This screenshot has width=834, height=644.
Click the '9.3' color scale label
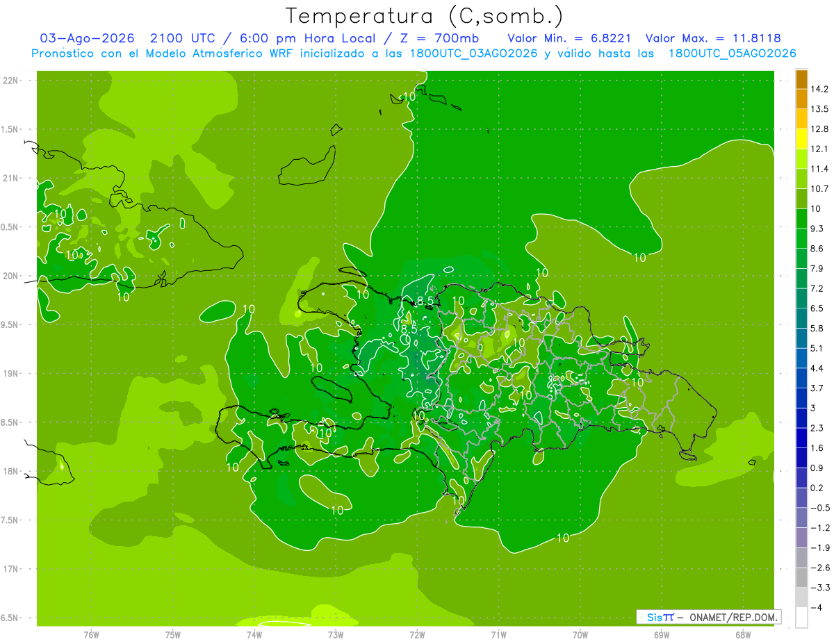point(817,229)
